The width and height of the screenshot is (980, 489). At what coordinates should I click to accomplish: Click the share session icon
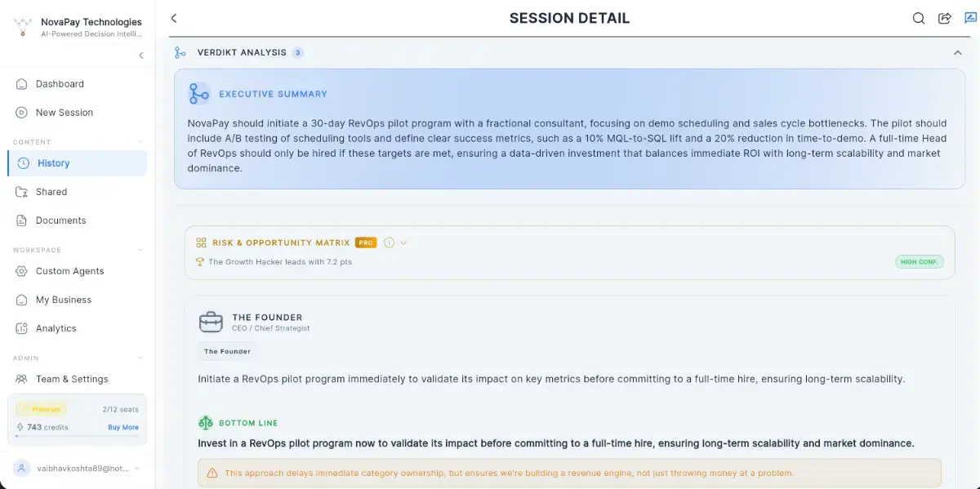945,19
